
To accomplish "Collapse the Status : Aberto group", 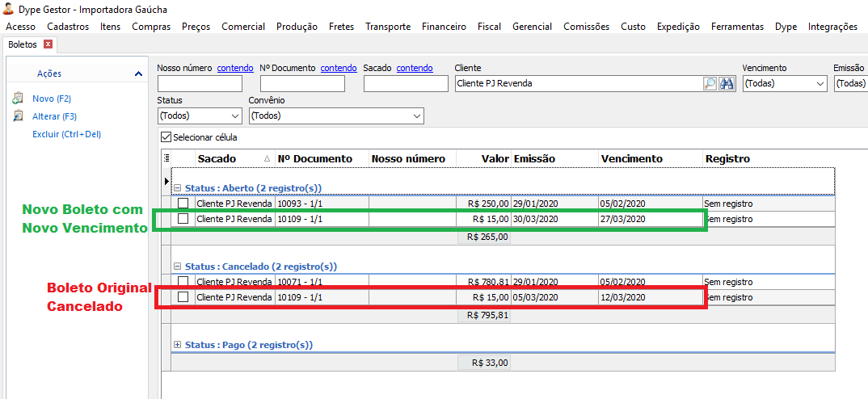I will tap(178, 188).
